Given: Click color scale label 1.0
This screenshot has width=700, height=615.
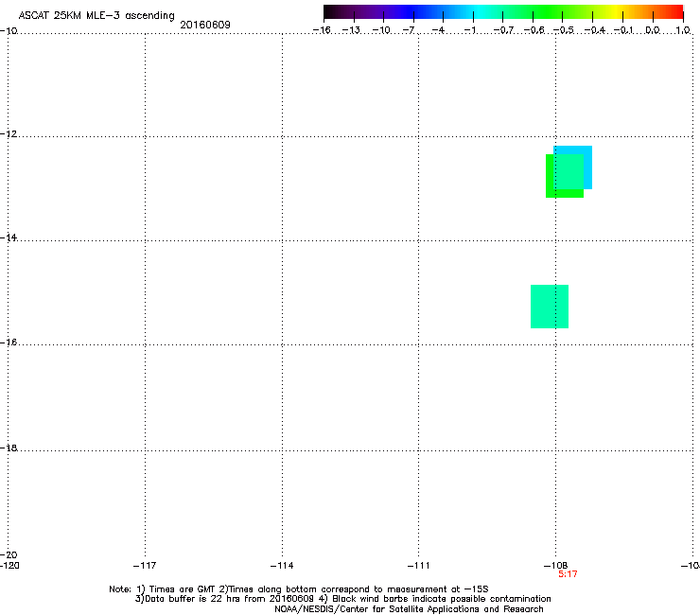Looking at the screenshot, I should 683,30.
